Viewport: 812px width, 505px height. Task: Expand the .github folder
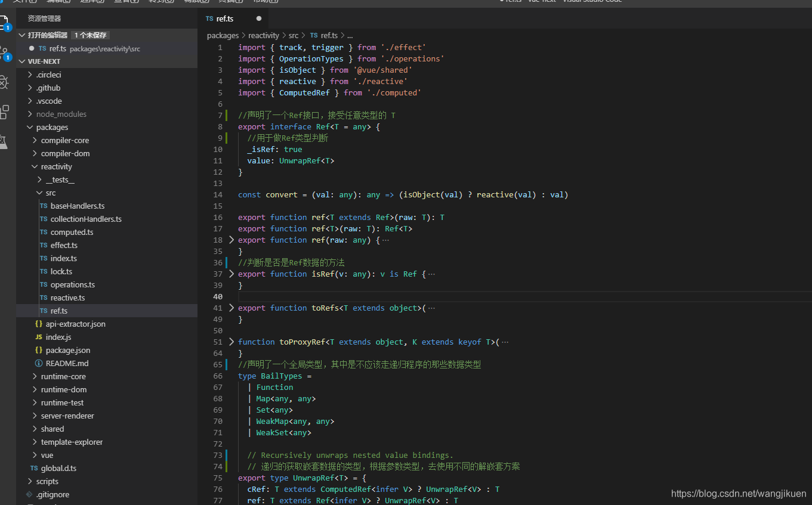(30, 88)
